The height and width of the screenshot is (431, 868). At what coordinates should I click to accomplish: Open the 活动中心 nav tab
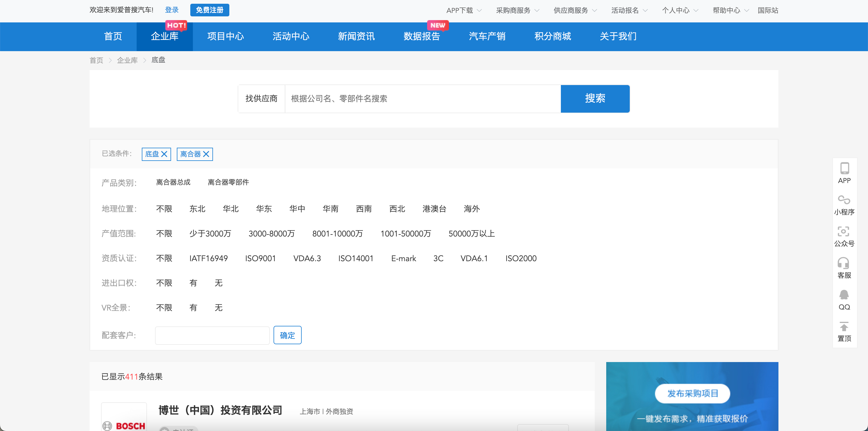click(291, 36)
